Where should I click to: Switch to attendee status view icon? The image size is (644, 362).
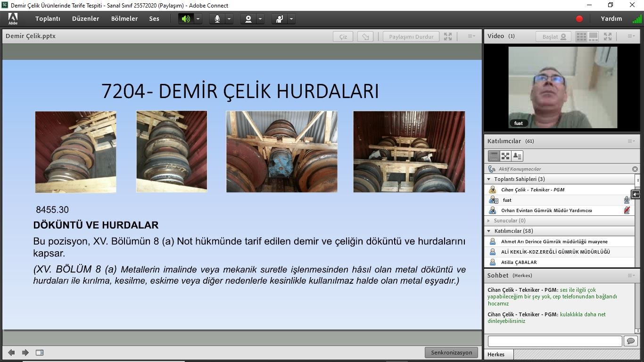coord(517,156)
